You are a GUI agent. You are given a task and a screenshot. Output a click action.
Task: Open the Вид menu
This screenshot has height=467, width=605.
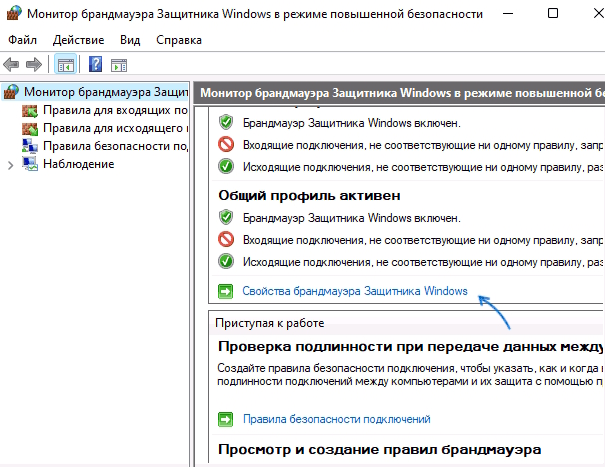point(130,40)
